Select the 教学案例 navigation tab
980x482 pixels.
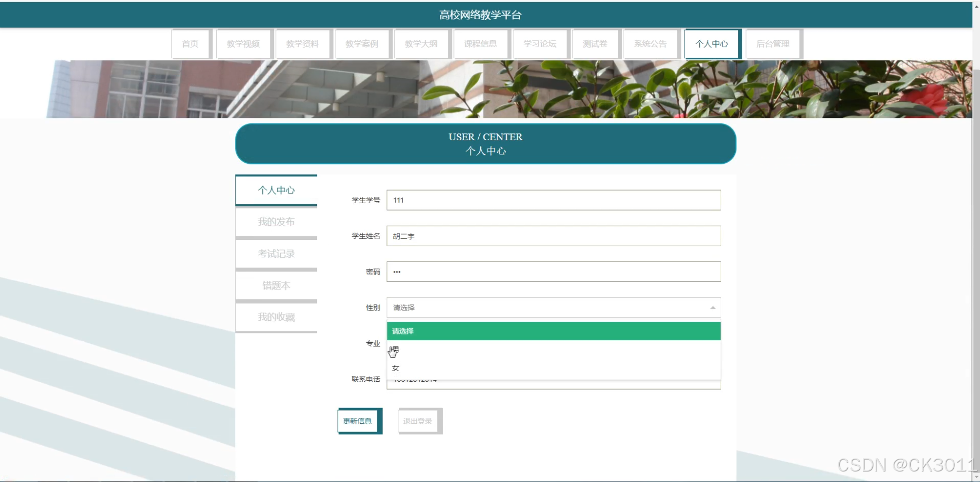click(362, 44)
